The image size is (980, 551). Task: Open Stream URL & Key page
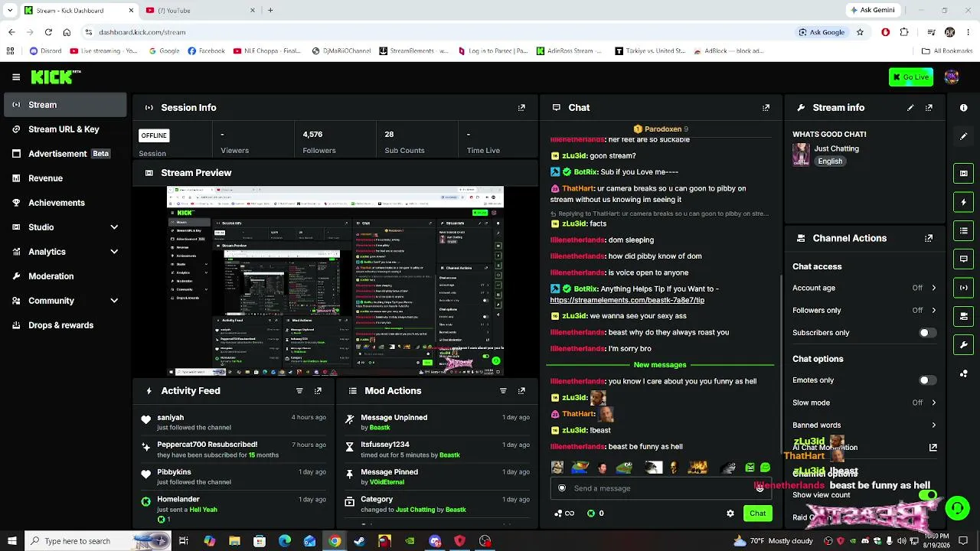coord(65,129)
